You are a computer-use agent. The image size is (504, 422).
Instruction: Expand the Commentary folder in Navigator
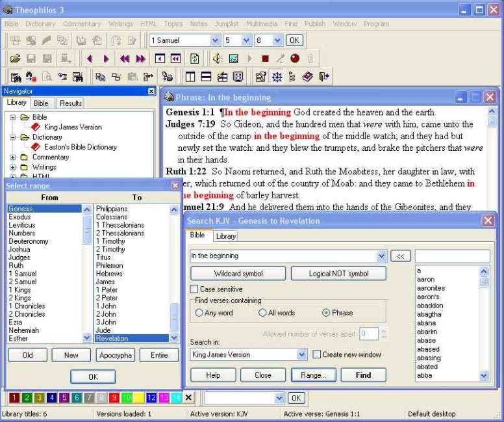[x=12, y=157]
